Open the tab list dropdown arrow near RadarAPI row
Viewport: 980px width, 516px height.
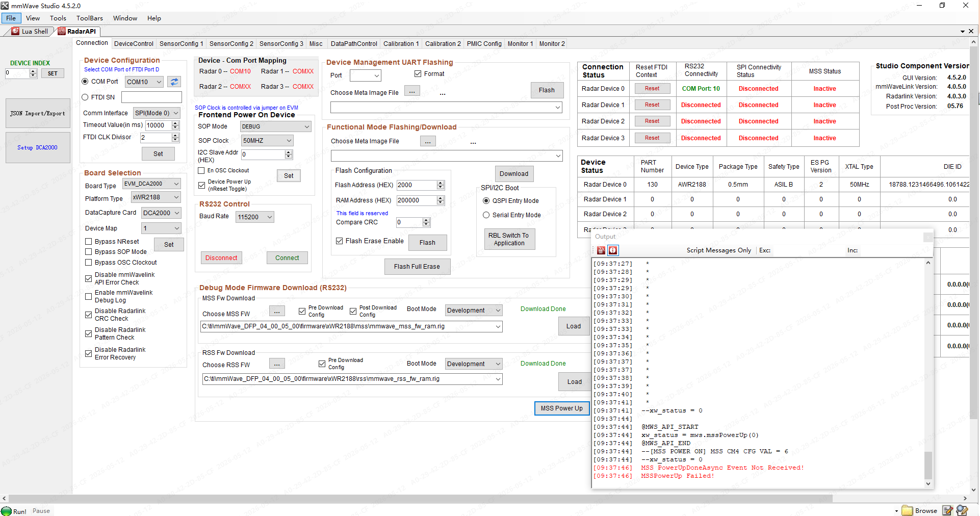click(x=963, y=32)
